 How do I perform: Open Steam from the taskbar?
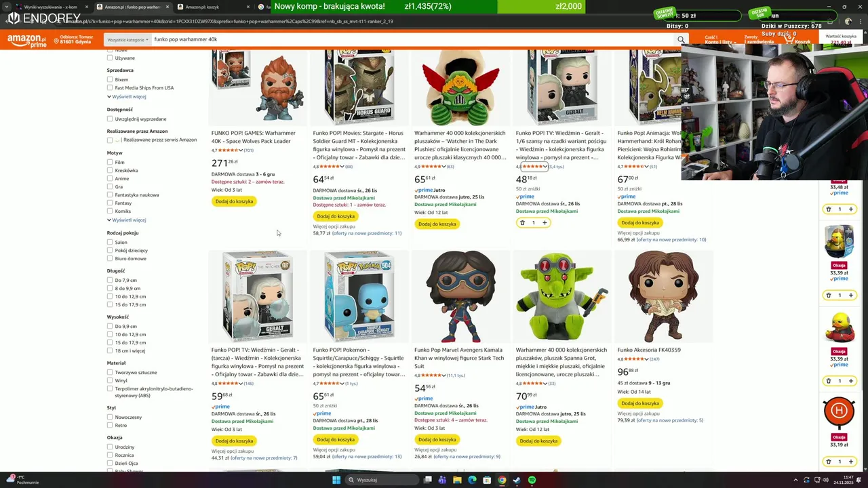pyautogui.click(x=517, y=480)
